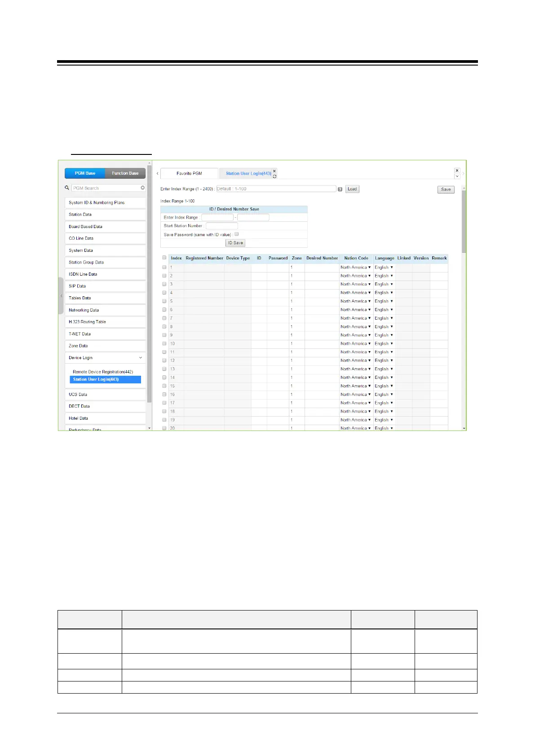Click the ID Save button
This screenshot has height=756, width=535.
(235, 243)
